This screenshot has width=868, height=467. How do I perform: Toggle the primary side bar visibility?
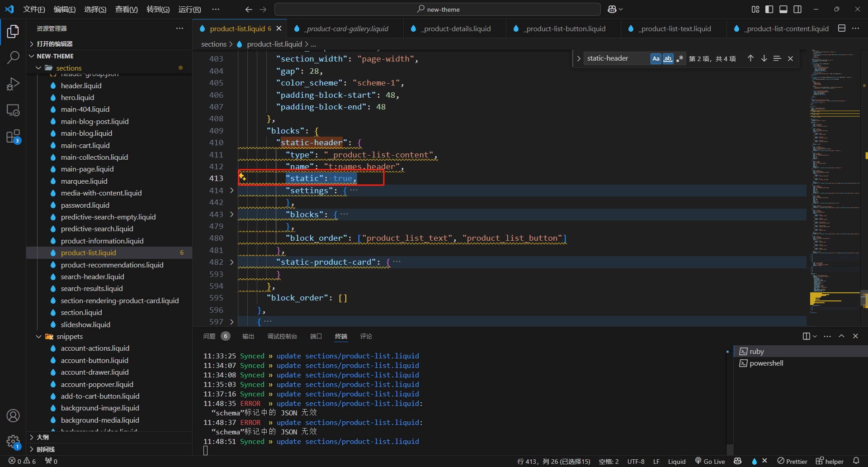[769, 9]
